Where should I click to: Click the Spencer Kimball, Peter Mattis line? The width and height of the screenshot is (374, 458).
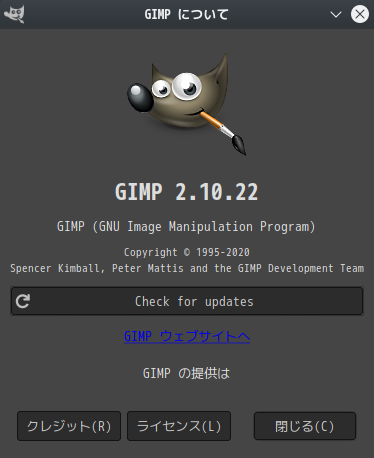tap(187, 268)
